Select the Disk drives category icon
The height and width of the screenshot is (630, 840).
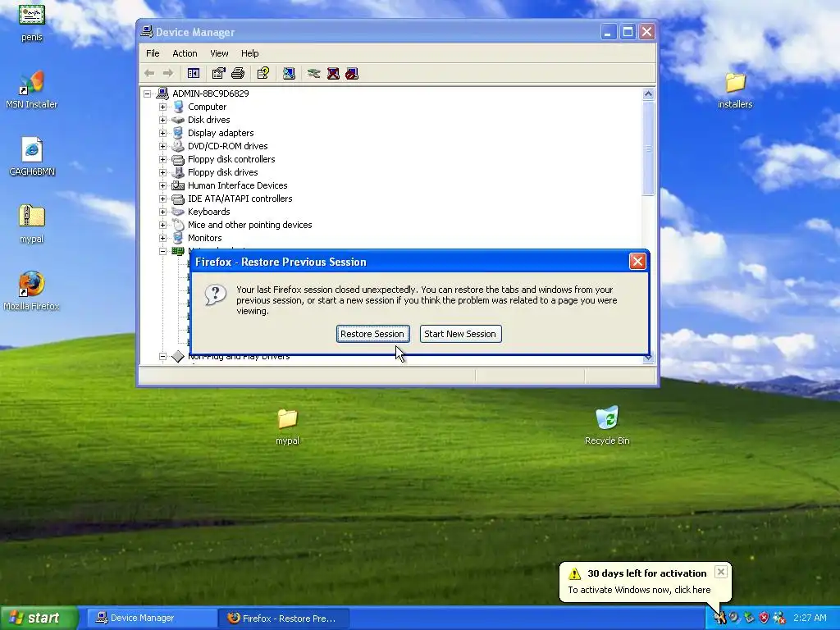[178, 120]
